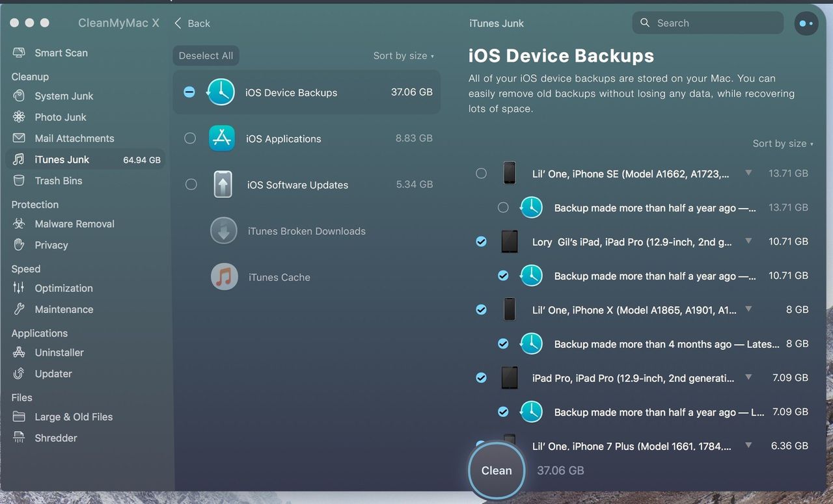Click the Photo Junk flower icon
Viewport: 833px width, 504px height.
click(19, 117)
